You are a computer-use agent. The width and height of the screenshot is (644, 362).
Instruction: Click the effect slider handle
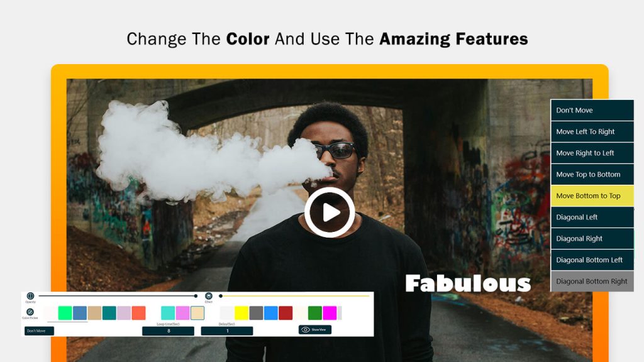pyautogui.click(x=221, y=296)
